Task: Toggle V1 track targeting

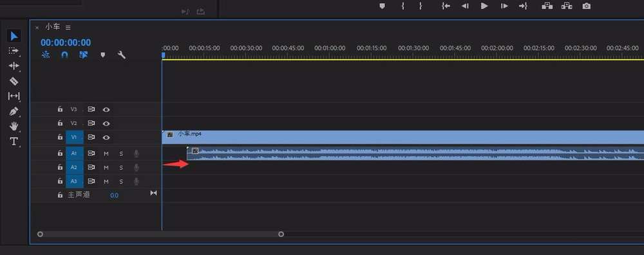Action: coord(74,138)
